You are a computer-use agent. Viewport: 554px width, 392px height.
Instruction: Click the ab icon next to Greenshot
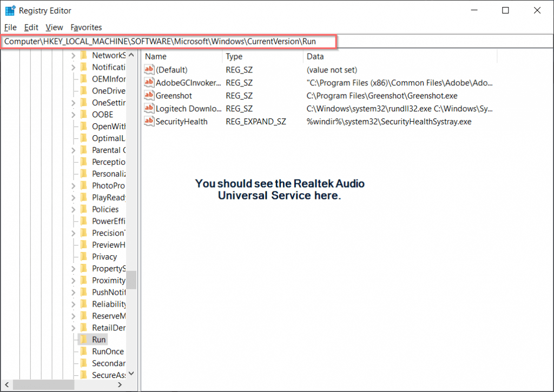pyautogui.click(x=149, y=95)
